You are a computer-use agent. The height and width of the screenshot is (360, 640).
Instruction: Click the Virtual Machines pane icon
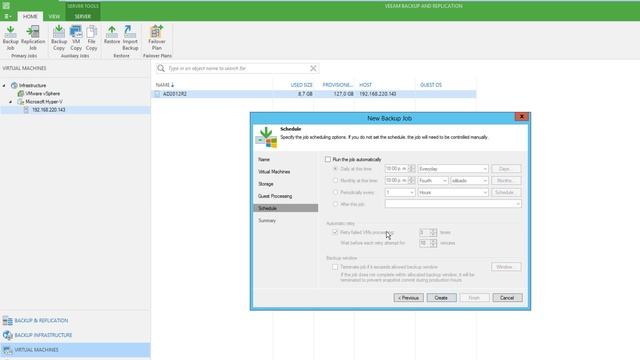coord(7,350)
